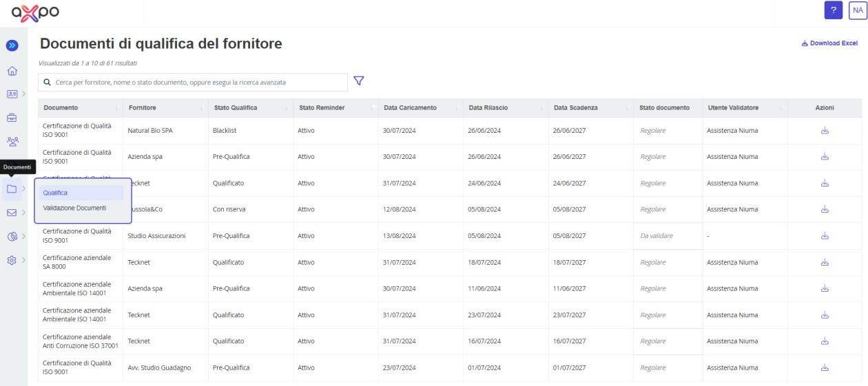Open the help question mark button
This screenshot has width=868, height=386.
click(x=834, y=10)
